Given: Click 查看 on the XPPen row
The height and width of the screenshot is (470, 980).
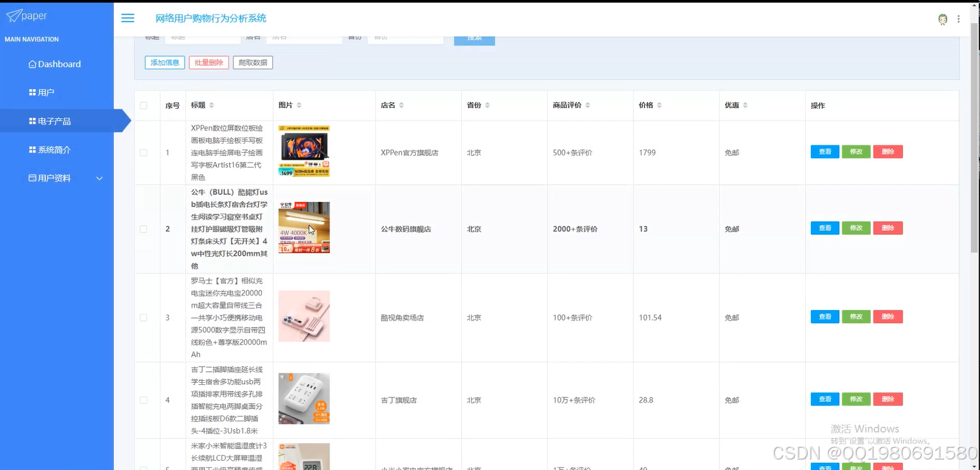Looking at the screenshot, I should tap(824, 151).
